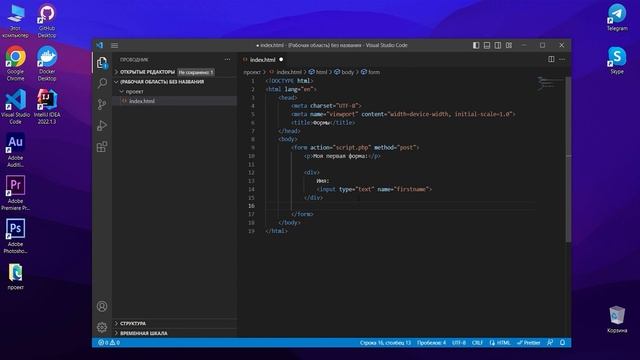Viewport: 640px width, 360px height.
Task: Open Customize Layout icon in title bar
Action: tap(509, 45)
